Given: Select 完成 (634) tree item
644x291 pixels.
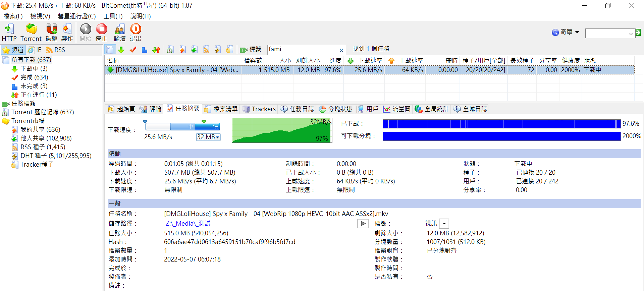Looking at the screenshot, I should click(x=34, y=77).
